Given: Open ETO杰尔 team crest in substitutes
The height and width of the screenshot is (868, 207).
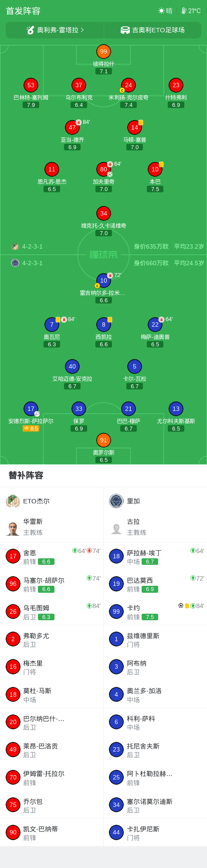Looking at the screenshot, I should pyautogui.click(x=13, y=501).
